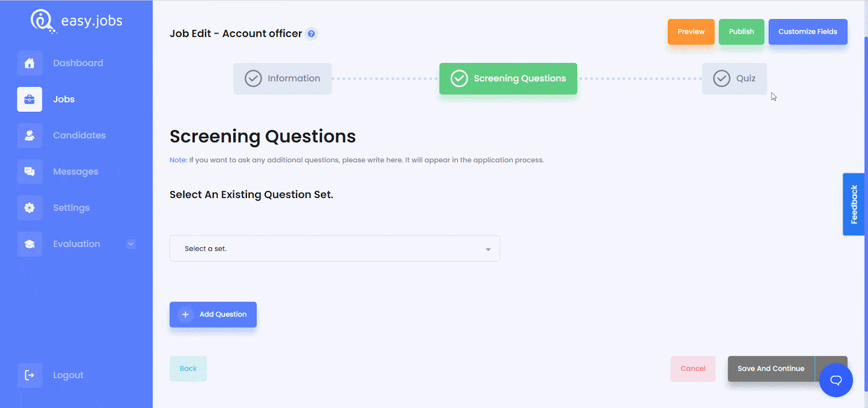Click the easy.jobs logo
Screen dimensions: 868x408
pos(76,21)
